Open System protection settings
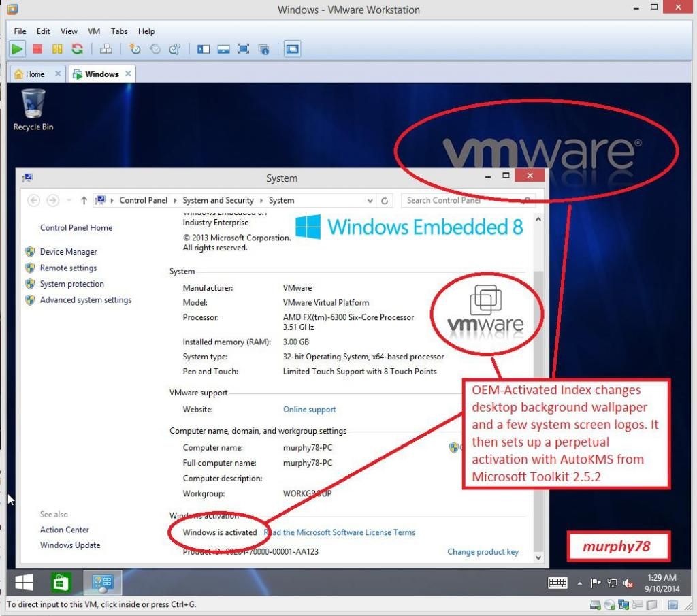This screenshot has height=616, width=697. [72, 284]
